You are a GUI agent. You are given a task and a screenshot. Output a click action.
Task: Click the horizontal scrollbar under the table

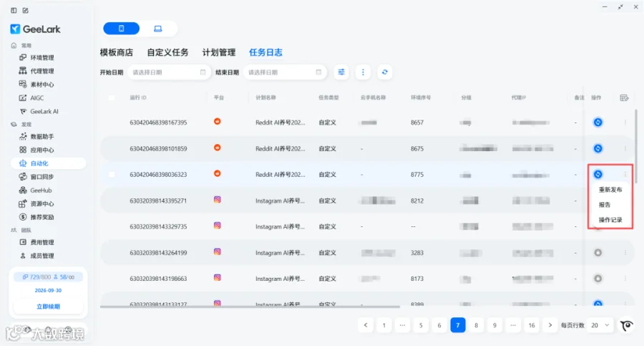pyautogui.click(x=250, y=307)
